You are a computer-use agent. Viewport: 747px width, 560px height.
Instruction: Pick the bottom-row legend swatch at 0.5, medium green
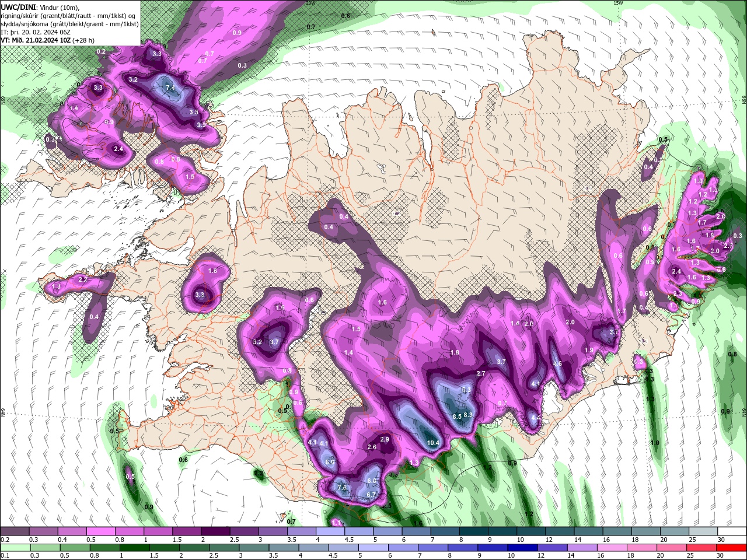(x=74, y=548)
